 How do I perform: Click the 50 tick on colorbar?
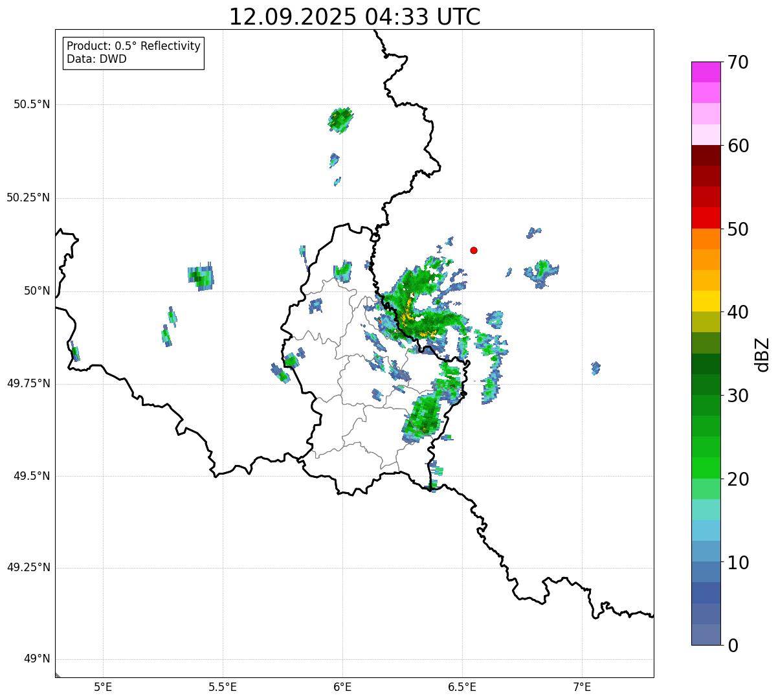(x=737, y=229)
